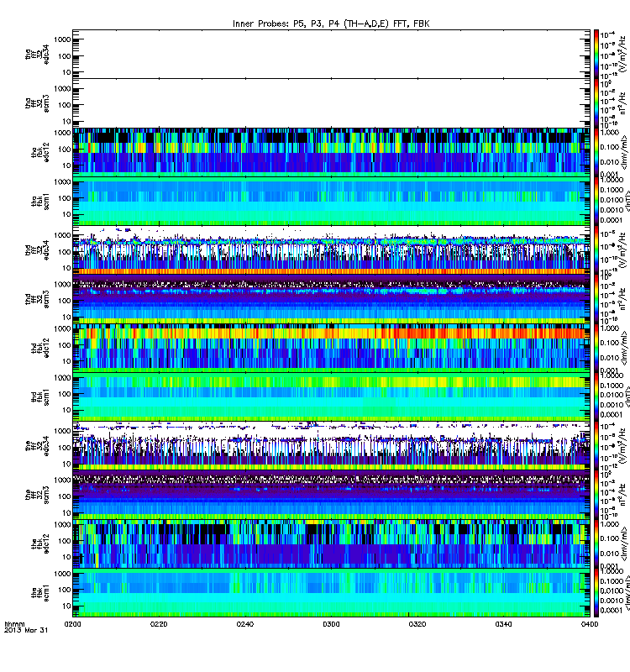
Task: Click the color bar beside tha fff scm3 panel
Action: 596,103
